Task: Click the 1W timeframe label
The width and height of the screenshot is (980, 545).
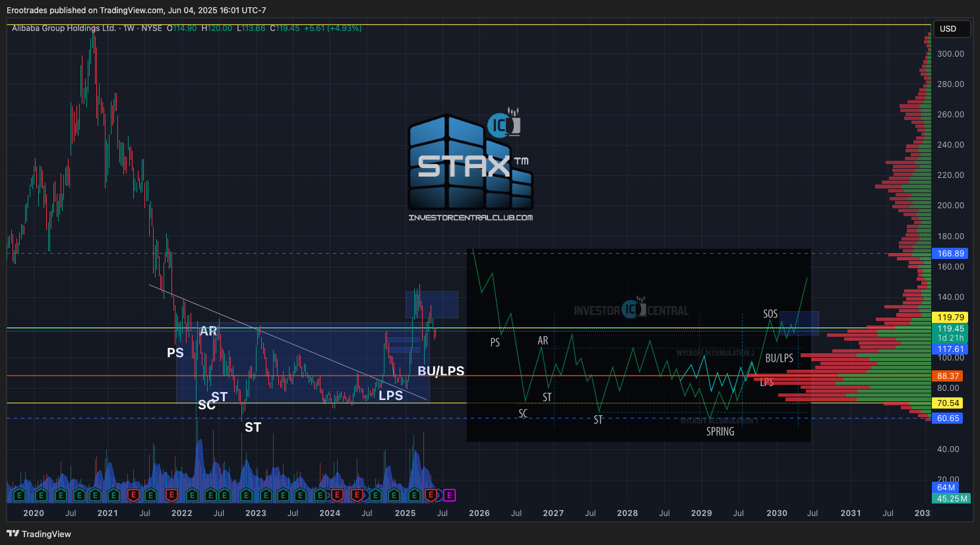Action: 129,28
